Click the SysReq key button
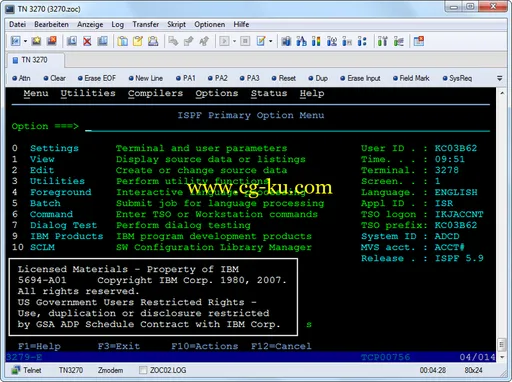This screenshot has height=382, width=512. click(x=457, y=78)
